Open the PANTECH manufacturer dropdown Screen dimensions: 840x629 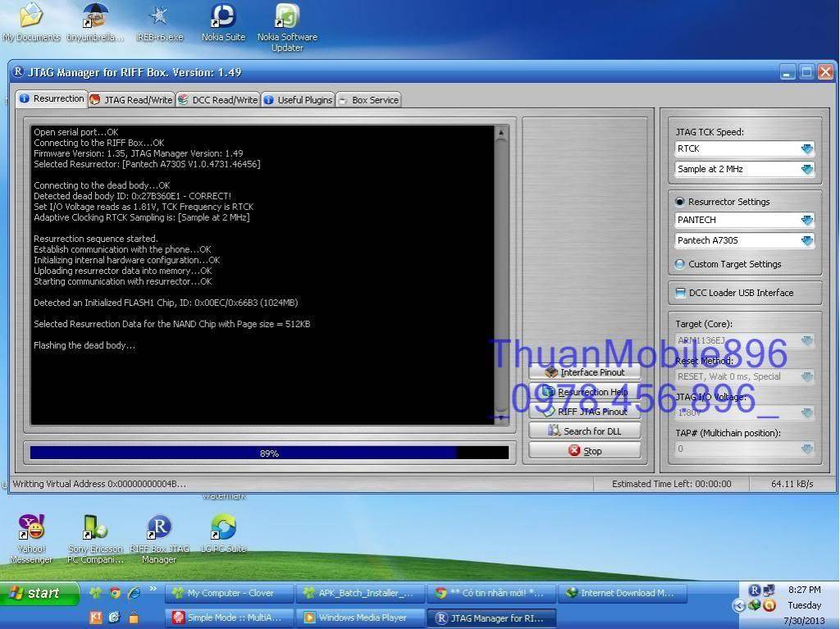807,220
